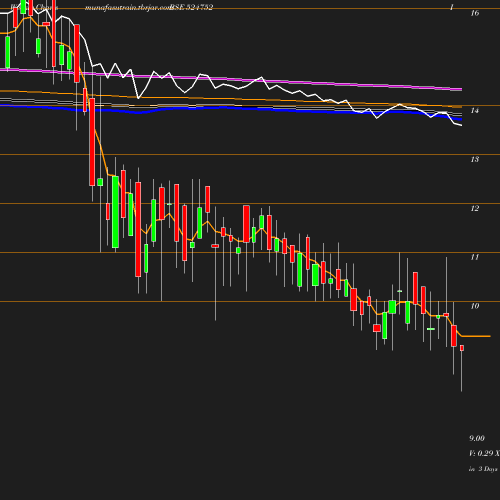Click the V: 0.29 X volume text

pyautogui.click(x=484, y=453)
